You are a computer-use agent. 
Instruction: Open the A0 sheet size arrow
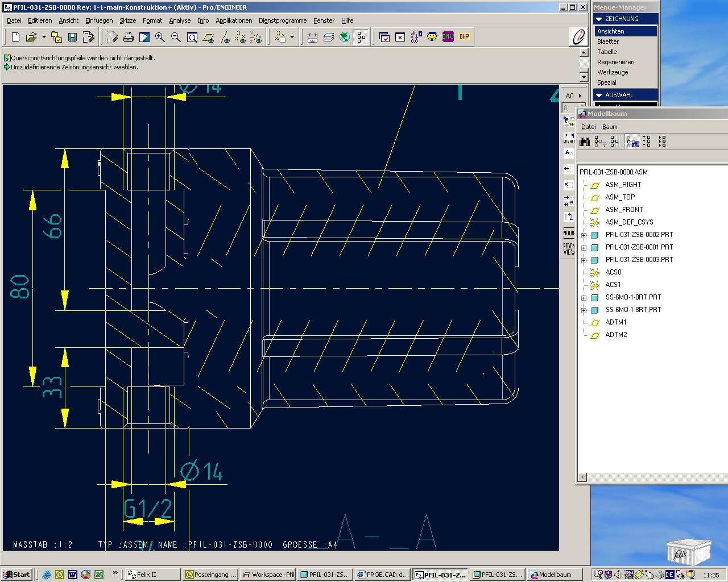[580, 96]
